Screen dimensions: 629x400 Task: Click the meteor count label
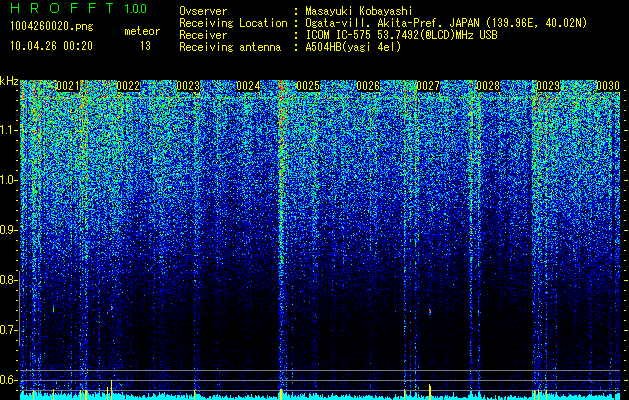point(142,31)
